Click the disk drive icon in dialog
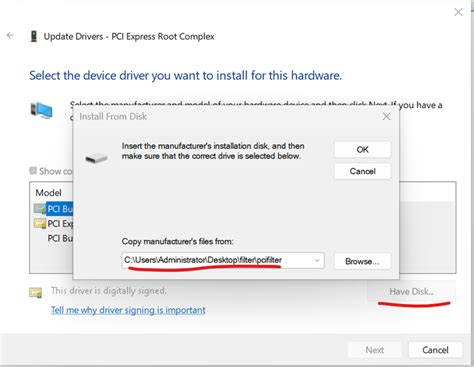Screen dimensions: 474x367 (96, 158)
